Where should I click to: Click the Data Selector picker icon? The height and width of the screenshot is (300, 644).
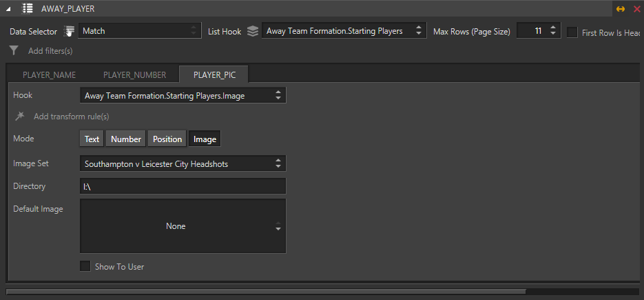70,31
